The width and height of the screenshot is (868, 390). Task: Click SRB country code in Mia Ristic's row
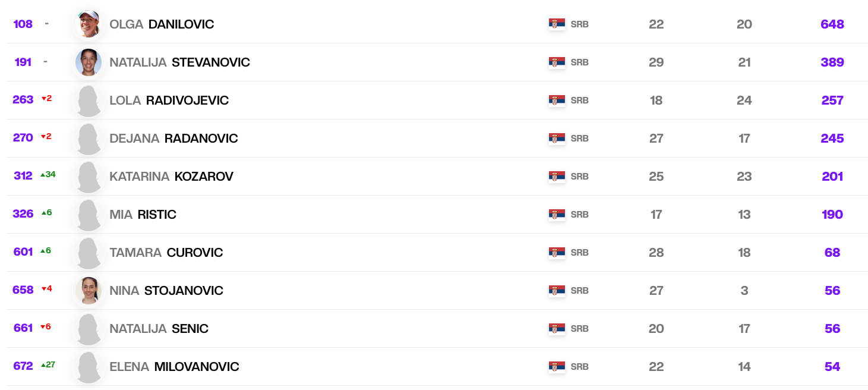coord(579,215)
